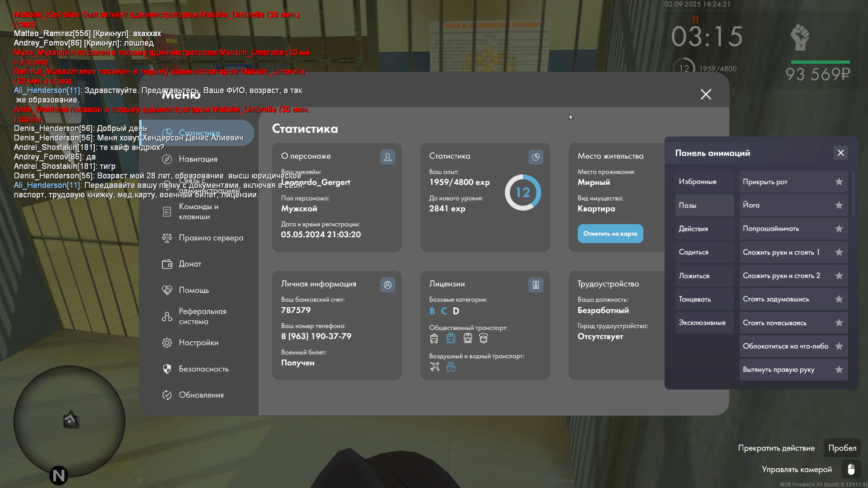The image size is (868, 488).
Task: Click the animation list scrollbar
Action: 854,193
